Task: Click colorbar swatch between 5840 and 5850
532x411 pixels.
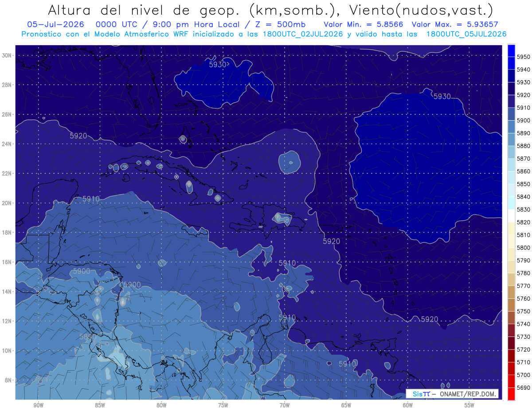Action: tap(511, 190)
